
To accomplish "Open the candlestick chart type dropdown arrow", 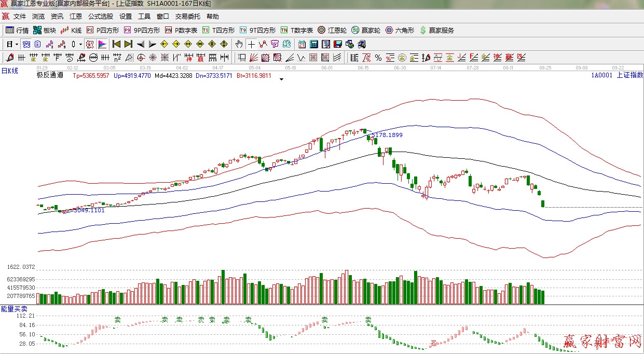I will tap(80, 44).
